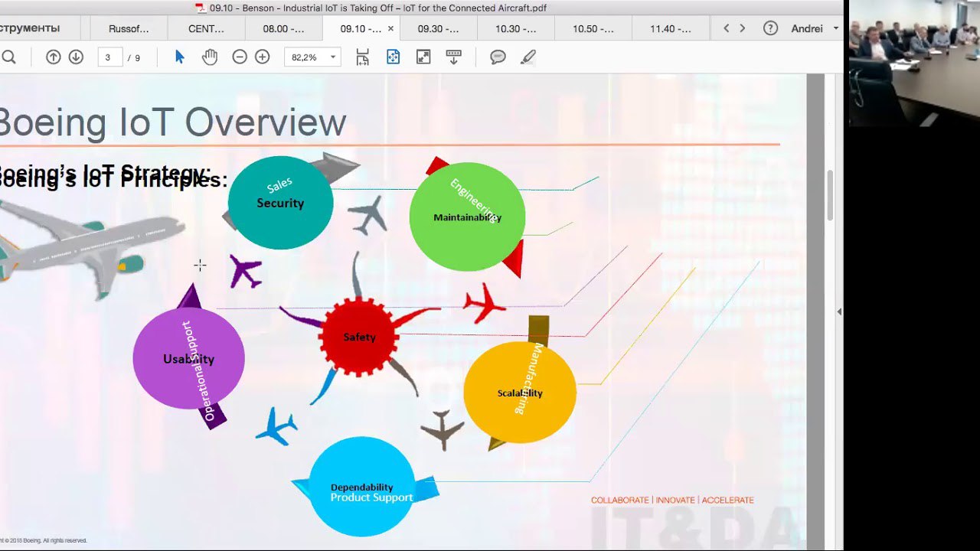This screenshot has width=980, height=551.
Task: Click the PDF file title in window bar
Action: coord(378,8)
